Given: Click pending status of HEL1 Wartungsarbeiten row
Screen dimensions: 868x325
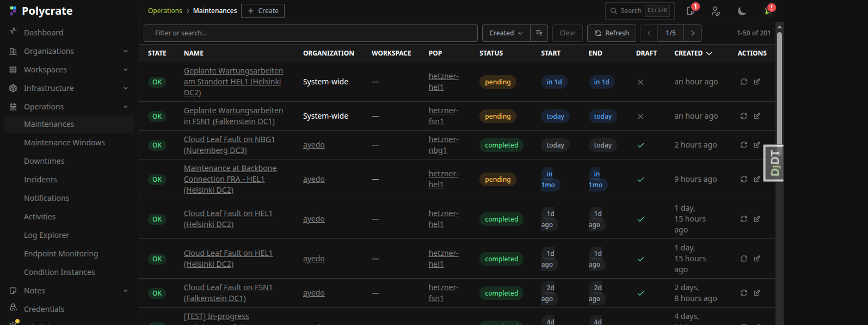Looking at the screenshot, I should 498,82.
